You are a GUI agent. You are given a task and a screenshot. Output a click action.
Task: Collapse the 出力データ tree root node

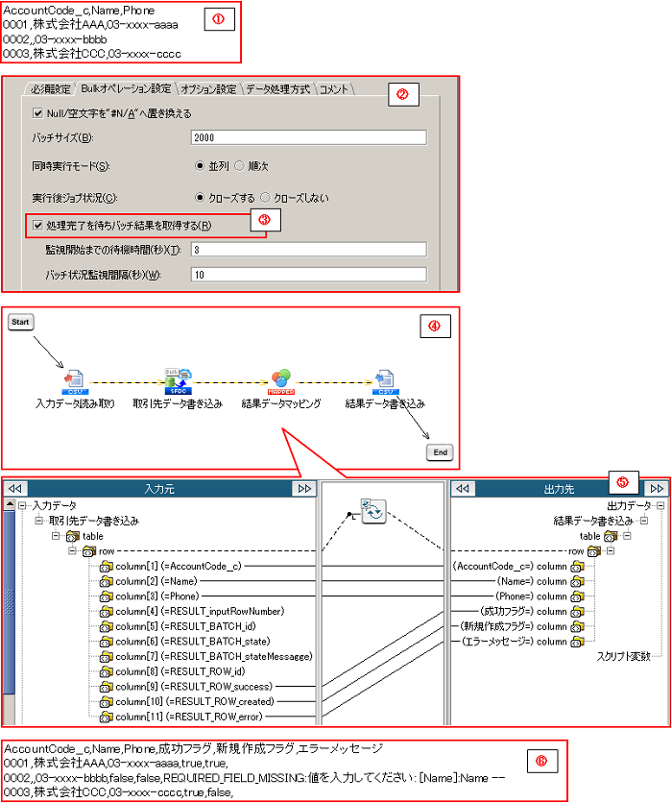tap(659, 505)
